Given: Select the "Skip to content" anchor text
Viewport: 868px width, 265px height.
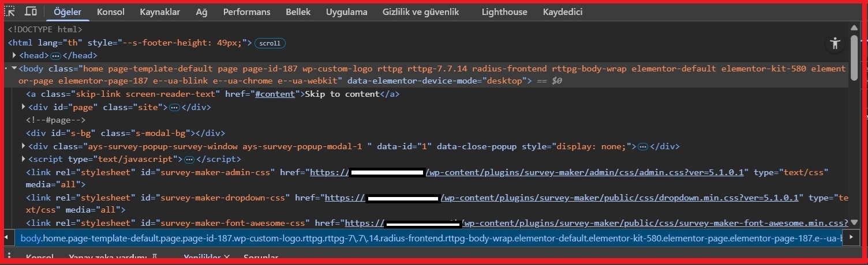Looking at the screenshot, I should 342,94.
